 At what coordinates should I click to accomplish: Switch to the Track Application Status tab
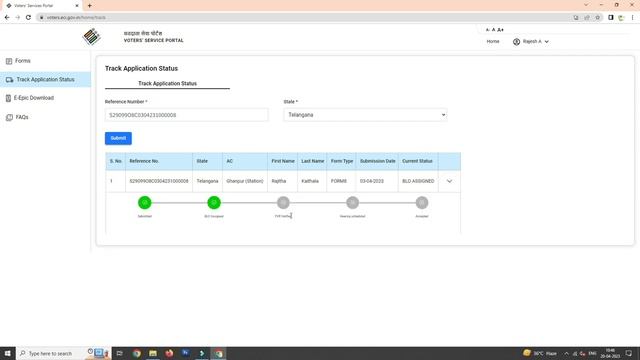coord(167,83)
